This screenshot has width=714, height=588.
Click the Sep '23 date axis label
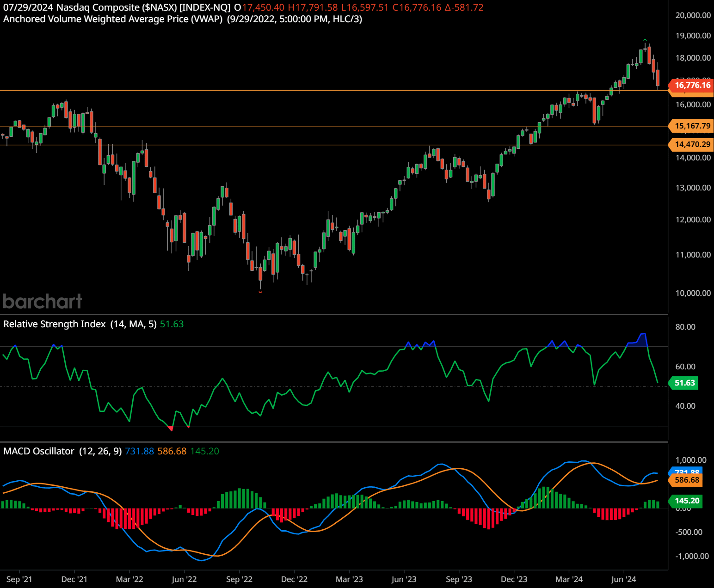pyautogui.click(x=459, y=579)
